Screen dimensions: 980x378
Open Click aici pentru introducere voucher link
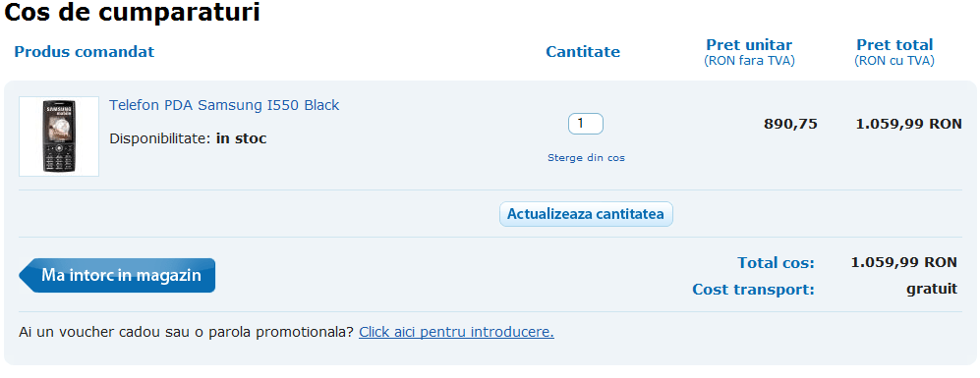(456, 332)
